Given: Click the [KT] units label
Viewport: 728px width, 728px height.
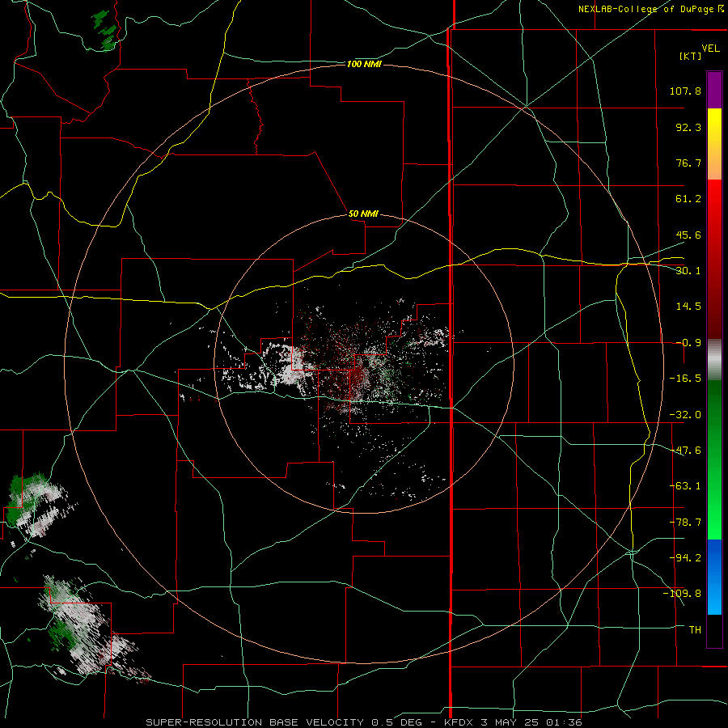Looking at the screenshot, I should pos(691,56).
